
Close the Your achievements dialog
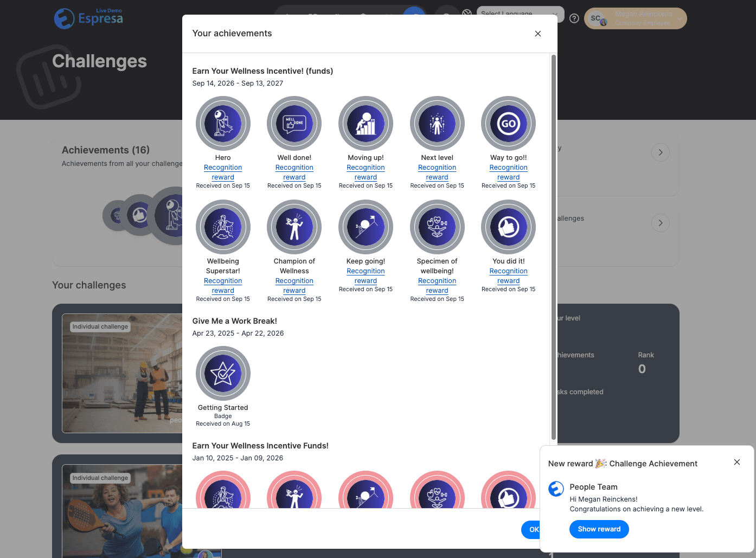coord(538,34)
